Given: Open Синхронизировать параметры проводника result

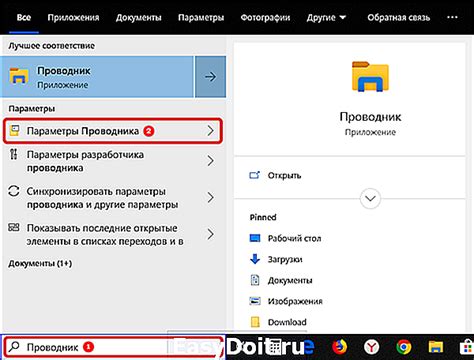Looking at the screenshot, I should 113,198.
